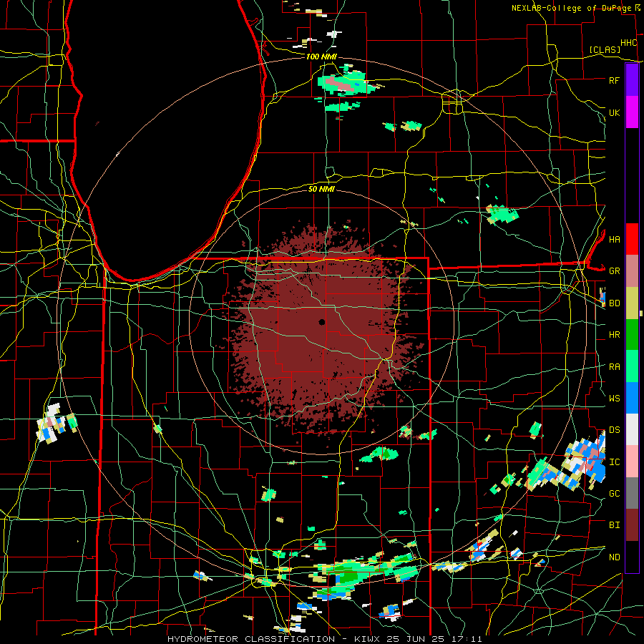Screen dimensions: 644x644
Task: Click the BI legend label
Action: (614, 525)
